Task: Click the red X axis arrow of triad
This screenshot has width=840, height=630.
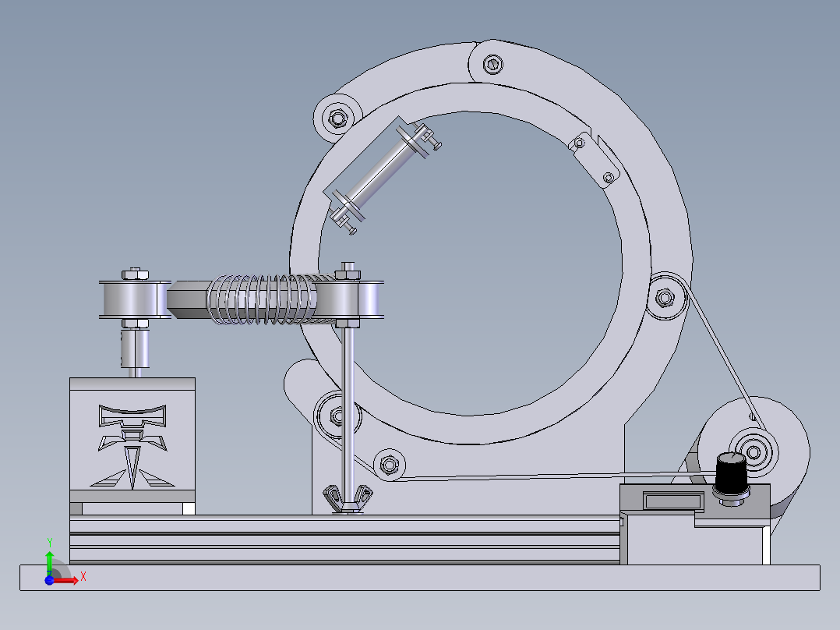Action: coord(67,581)
